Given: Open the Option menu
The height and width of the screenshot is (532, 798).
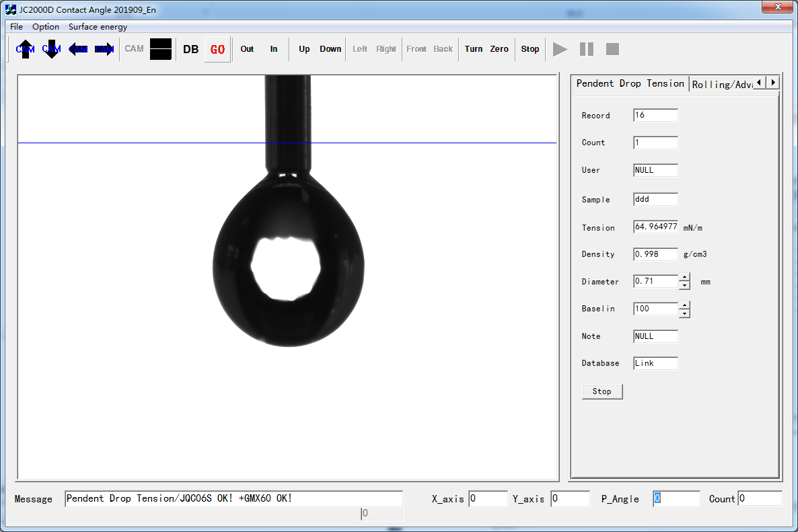Looking at the screenshot, I should [46, 27].
